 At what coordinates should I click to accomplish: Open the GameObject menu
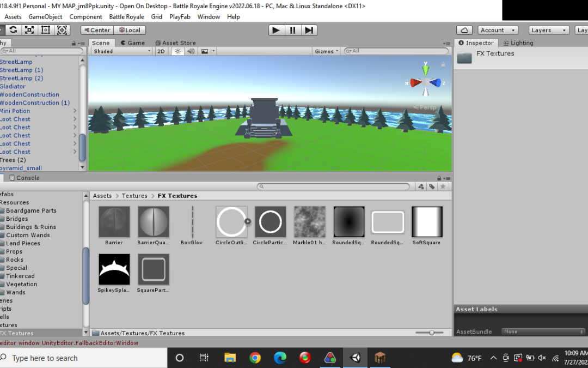tap(45, 16)
